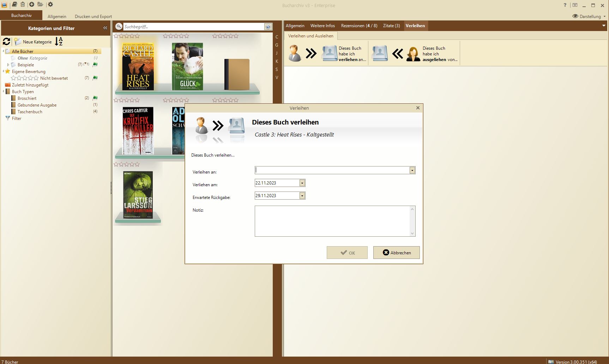This screenshot has height=364, width=609.
Task: Click in the Notiz text area
Action: [x=332, y=221]
